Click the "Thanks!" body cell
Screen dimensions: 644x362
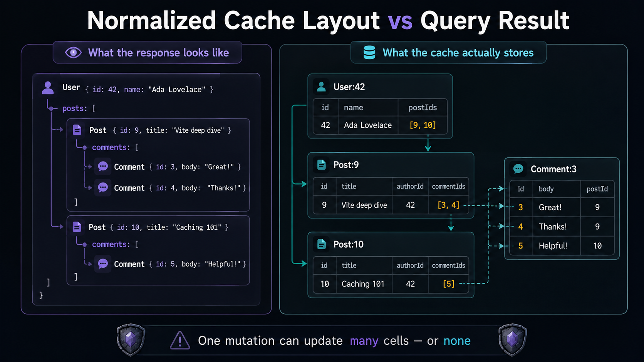coord(556,226)
